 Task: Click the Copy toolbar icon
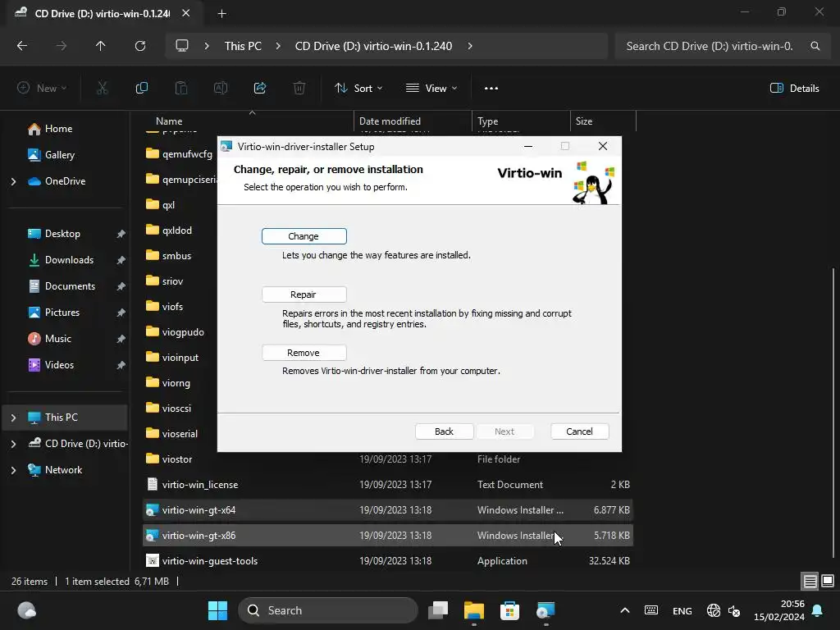click(x=141, y=88)
